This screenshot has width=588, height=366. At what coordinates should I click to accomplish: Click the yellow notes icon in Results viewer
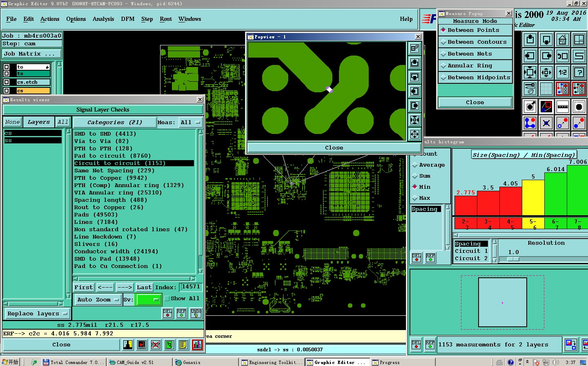(x=183, y=345)
